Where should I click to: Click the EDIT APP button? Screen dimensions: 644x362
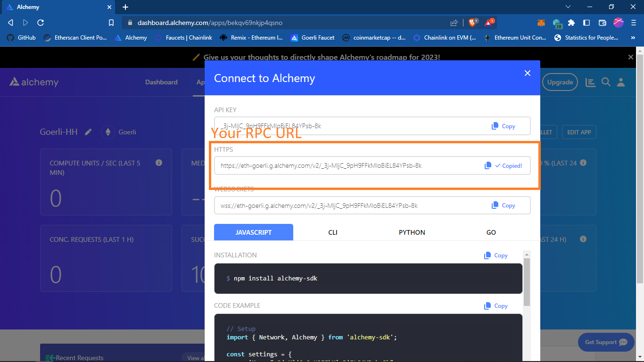579,132
